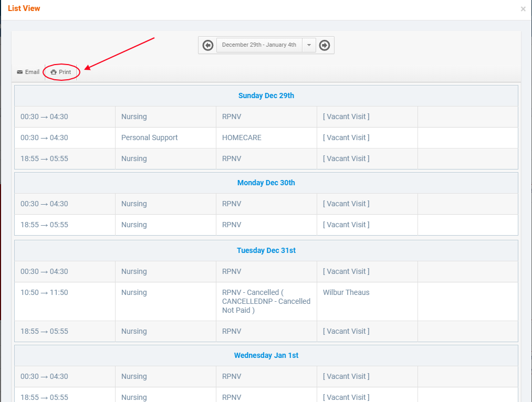Click the Wednesday Jan 1st header
This screenshot has height=402, width=532.
266,355
